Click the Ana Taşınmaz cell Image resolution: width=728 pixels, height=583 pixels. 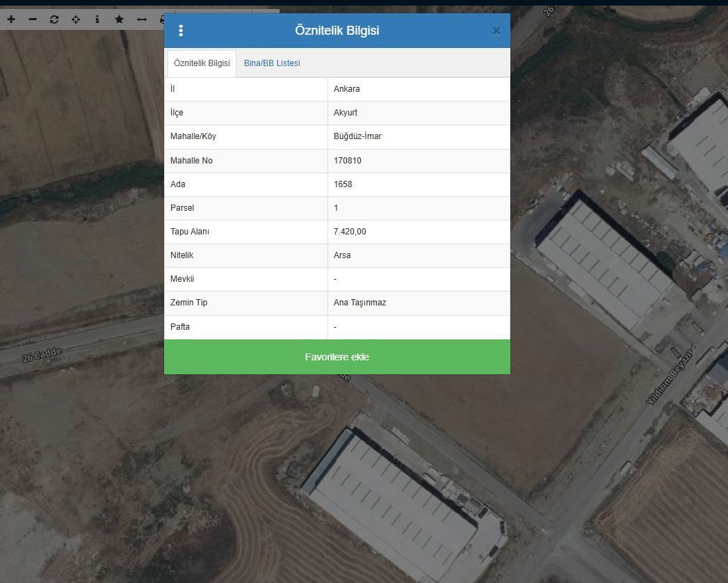pyautogui.click(x=359, y=303)
